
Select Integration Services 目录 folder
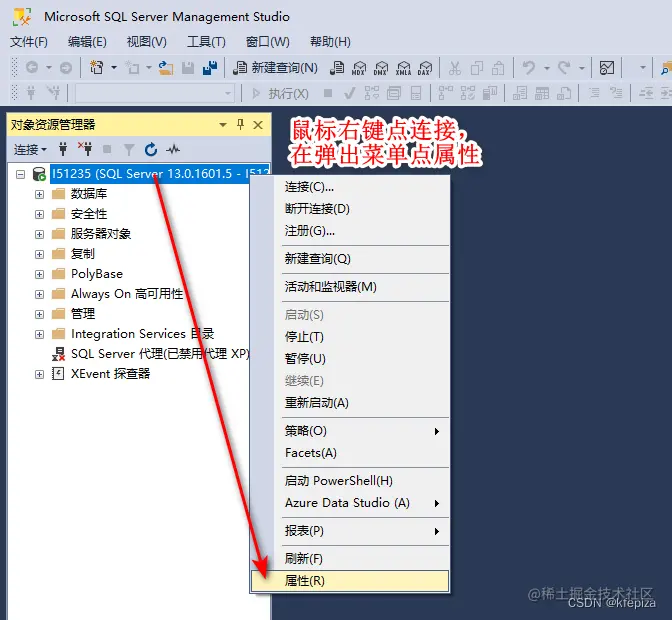142,334
